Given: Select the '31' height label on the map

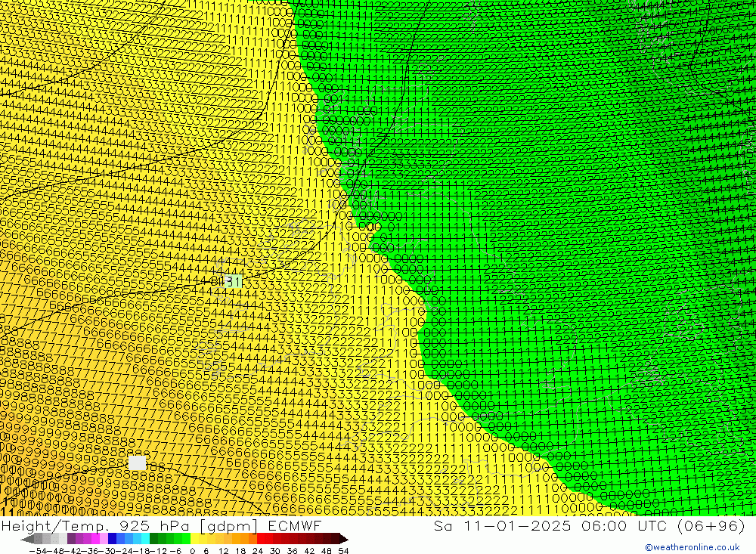Looking at the screenshot, I should pos(234,282).
